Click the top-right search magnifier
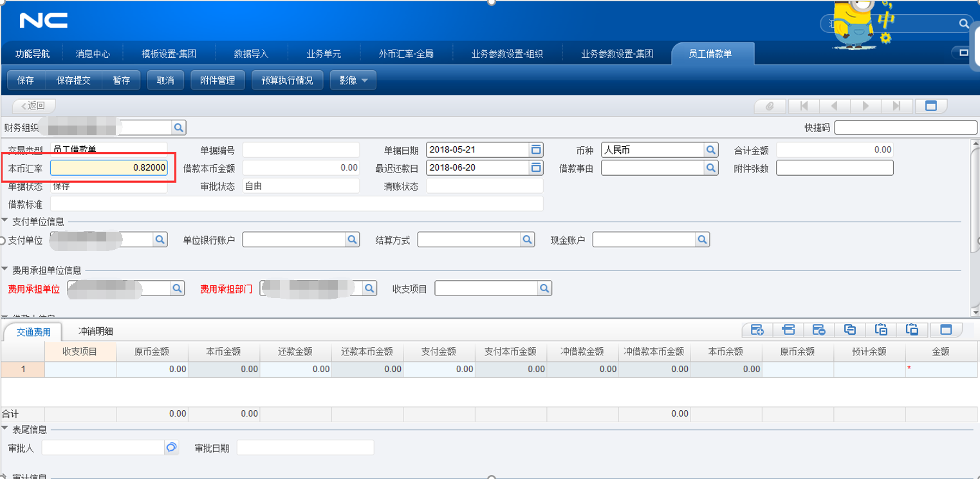 click(x=963, y=24)
